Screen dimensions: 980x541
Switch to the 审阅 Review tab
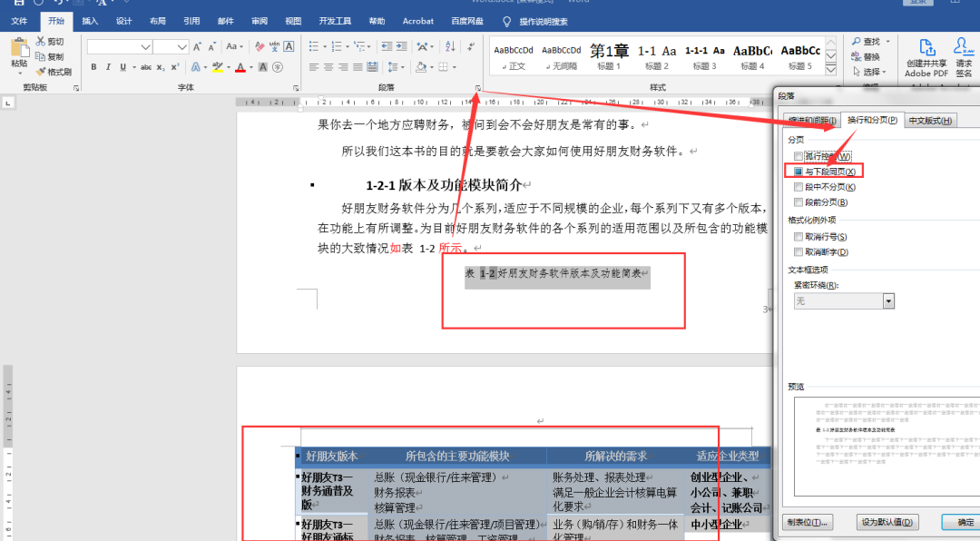pyautogui.click(x=260, y=21)
